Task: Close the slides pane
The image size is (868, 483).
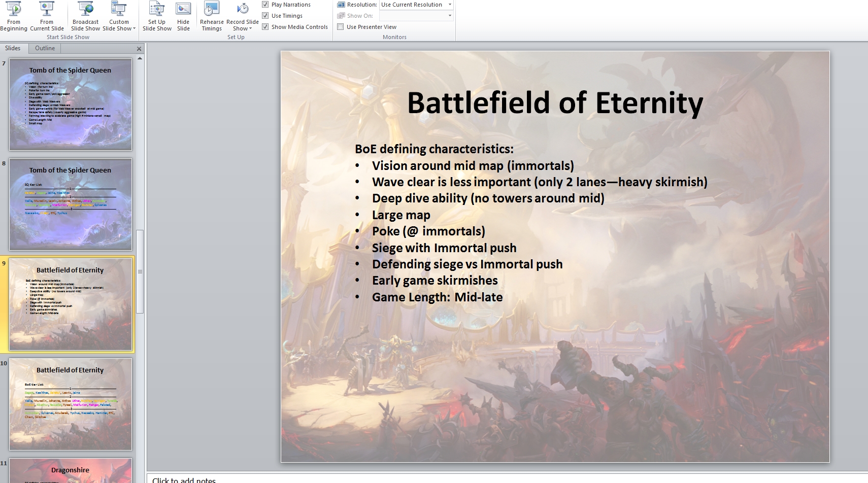Action: click(x=139, y=49)
